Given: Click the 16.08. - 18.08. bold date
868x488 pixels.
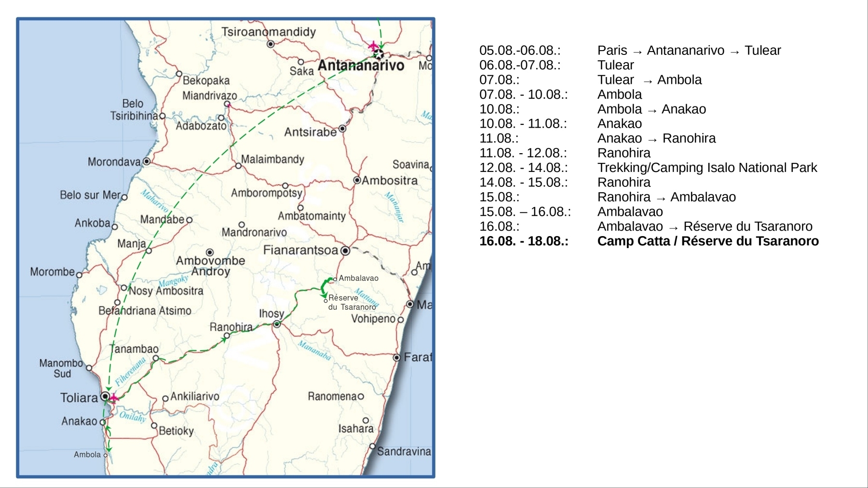Looking at the screenshot, I should click(524, 241).
